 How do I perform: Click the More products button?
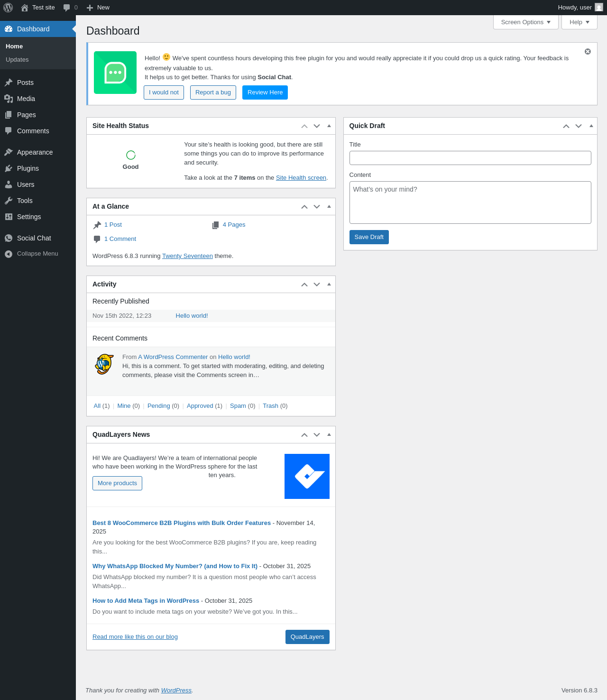click(117, 483)
